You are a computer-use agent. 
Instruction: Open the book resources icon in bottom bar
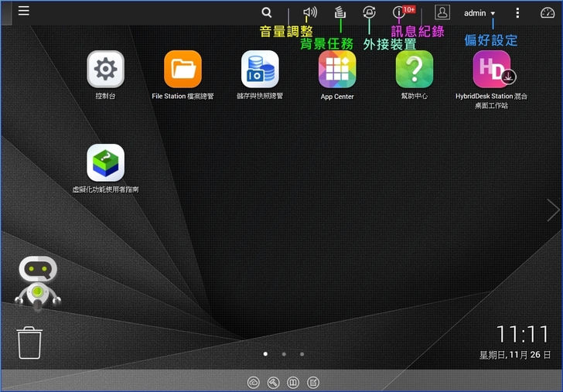point(293,382)
